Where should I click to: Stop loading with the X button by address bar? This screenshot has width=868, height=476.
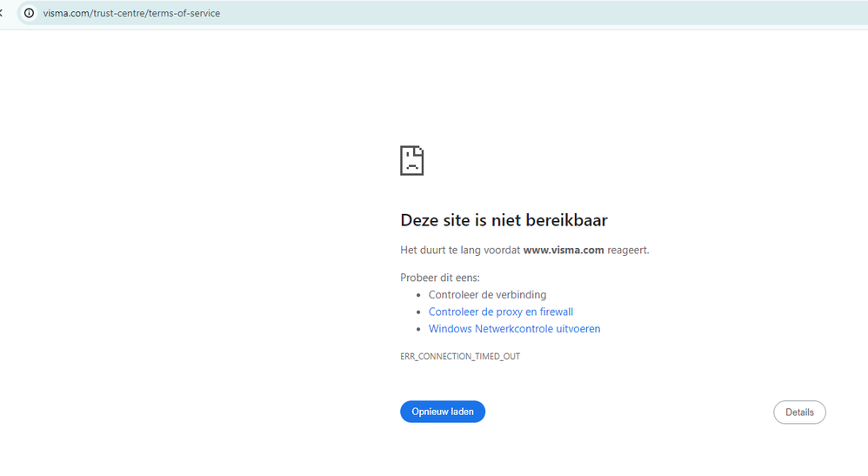pyautogui.click(x=1, y=13)
